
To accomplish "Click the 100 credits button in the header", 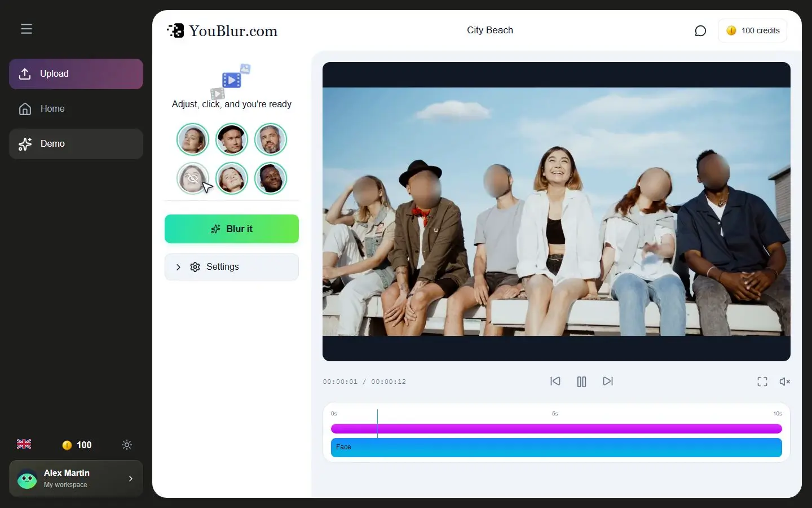I will coord(752,30).
